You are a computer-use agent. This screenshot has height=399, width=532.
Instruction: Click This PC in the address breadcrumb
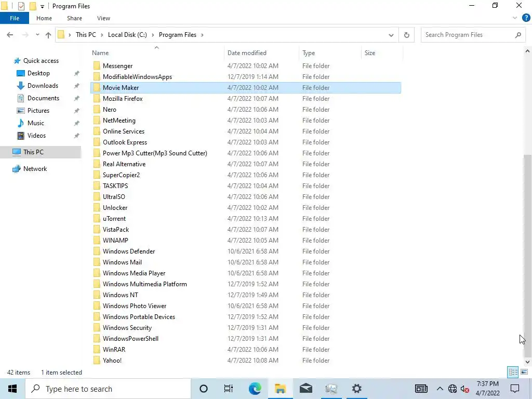[86, 35]
